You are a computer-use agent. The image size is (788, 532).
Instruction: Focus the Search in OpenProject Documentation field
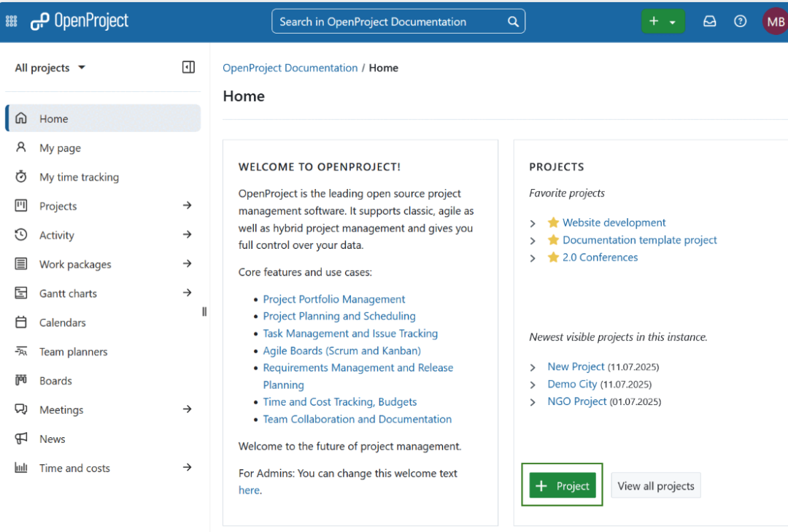398,22
